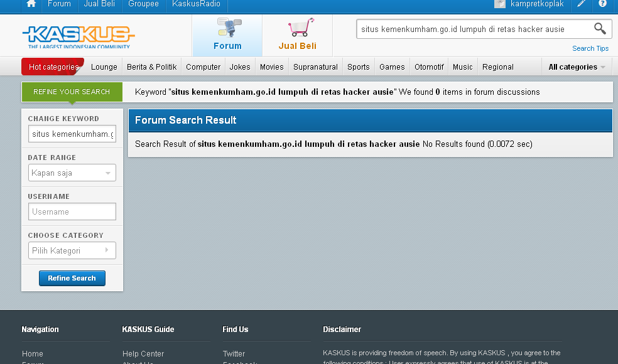618x364 pixels.
Task: Click the kampretkoplak avatar icon
Action: (499, 4)
